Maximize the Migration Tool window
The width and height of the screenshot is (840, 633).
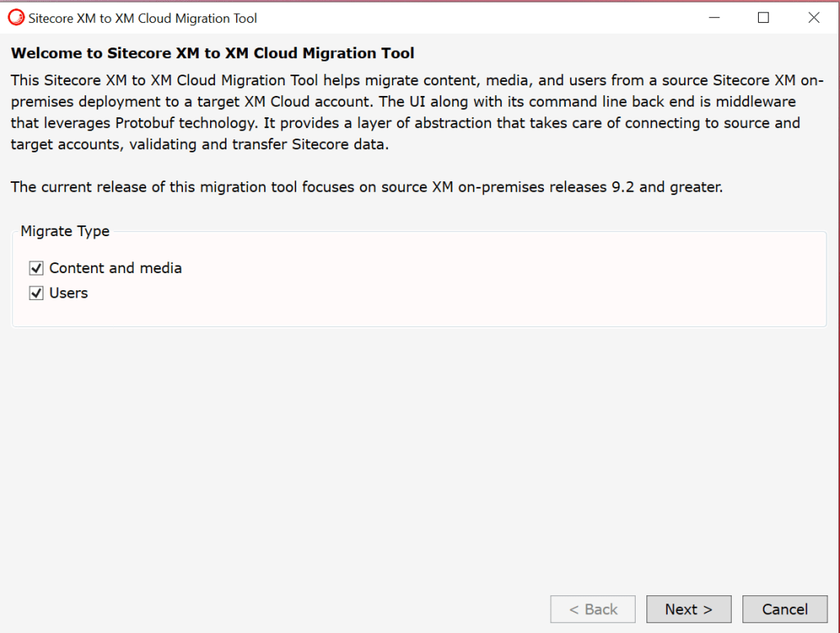(764, 17)
